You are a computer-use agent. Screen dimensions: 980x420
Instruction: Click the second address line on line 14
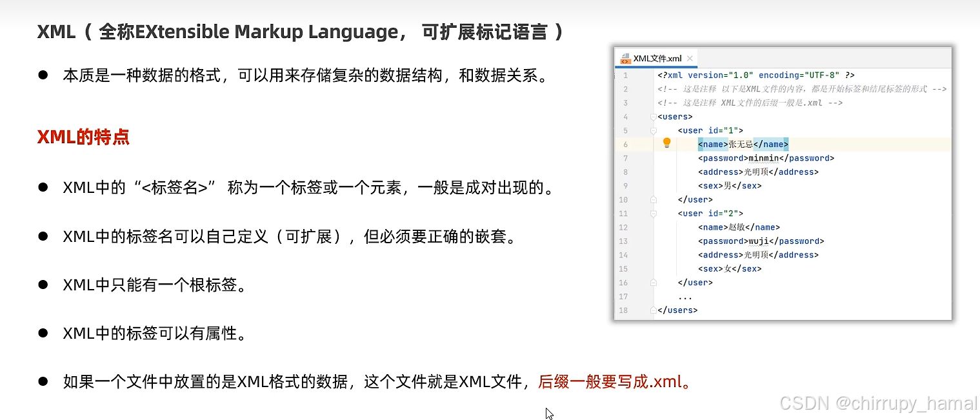[758, 255]
